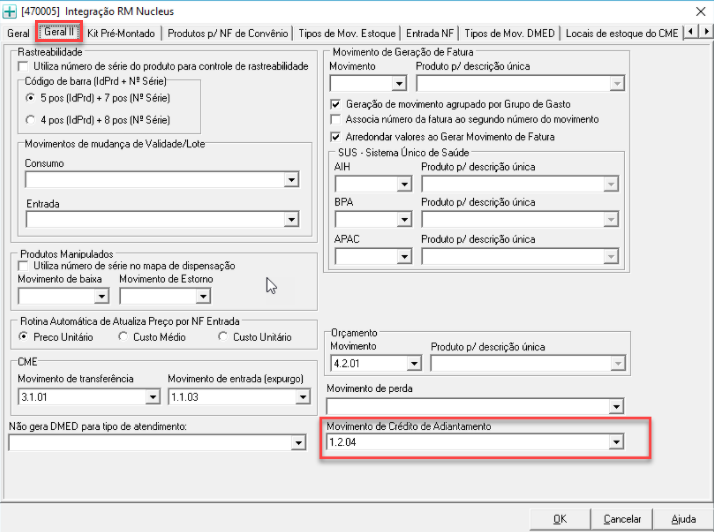Switch to the Geral tab
This screenshot has width=714, height=532.
point(18,33)
